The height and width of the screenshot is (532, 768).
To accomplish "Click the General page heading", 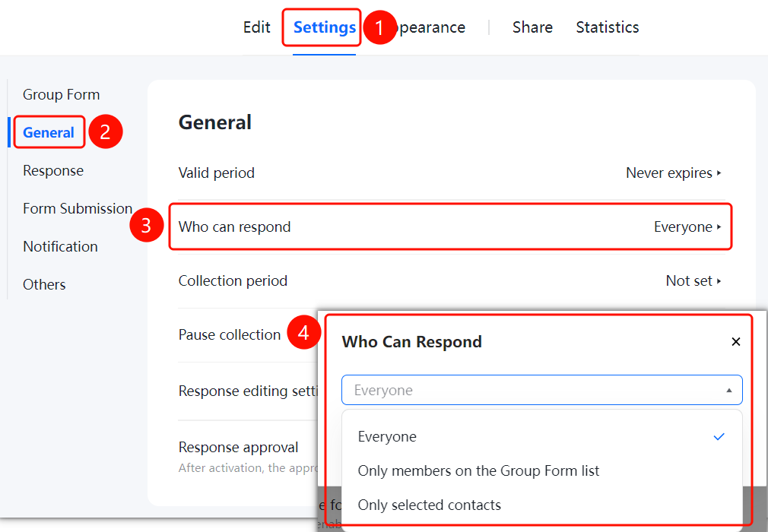I will [x=215, y=122].
